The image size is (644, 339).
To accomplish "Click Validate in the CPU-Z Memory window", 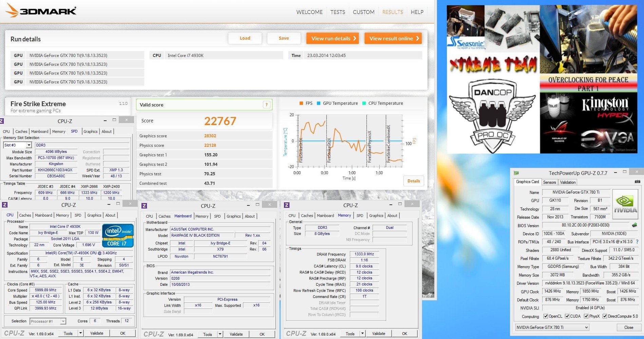I will click(x=379, y=334).
